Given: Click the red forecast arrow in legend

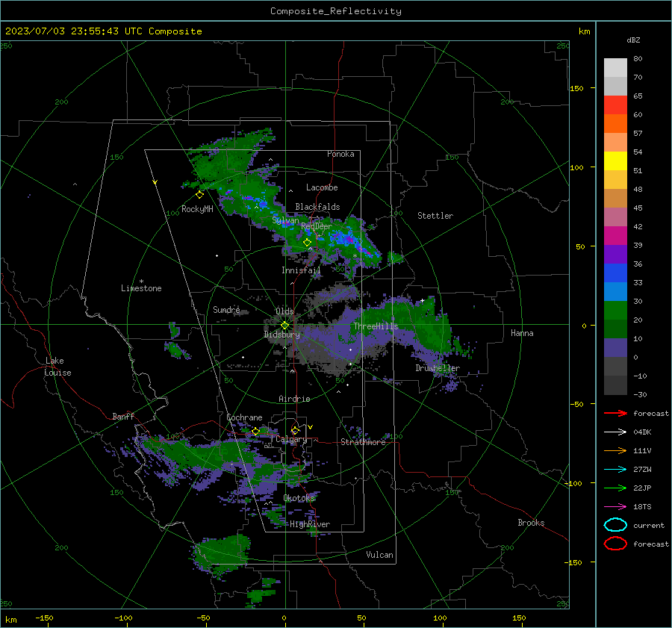Looking at the screenshot, I should 615,413.
